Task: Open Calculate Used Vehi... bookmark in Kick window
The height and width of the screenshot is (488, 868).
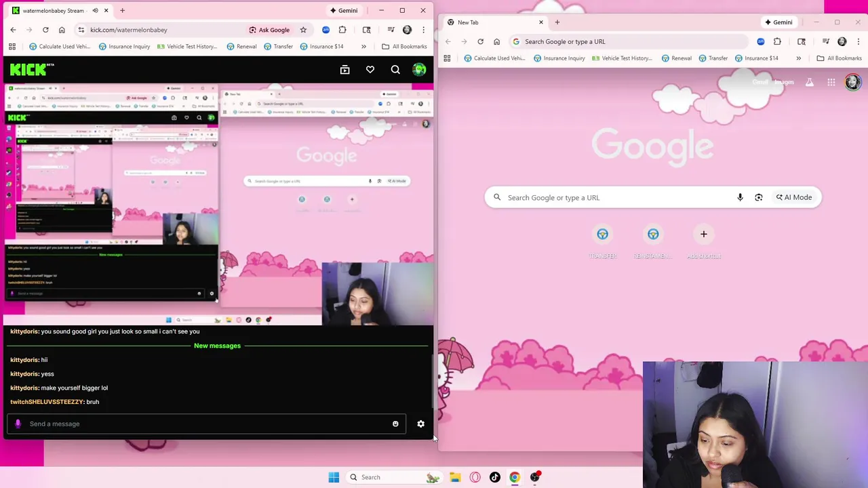Action: click(60, 47)
